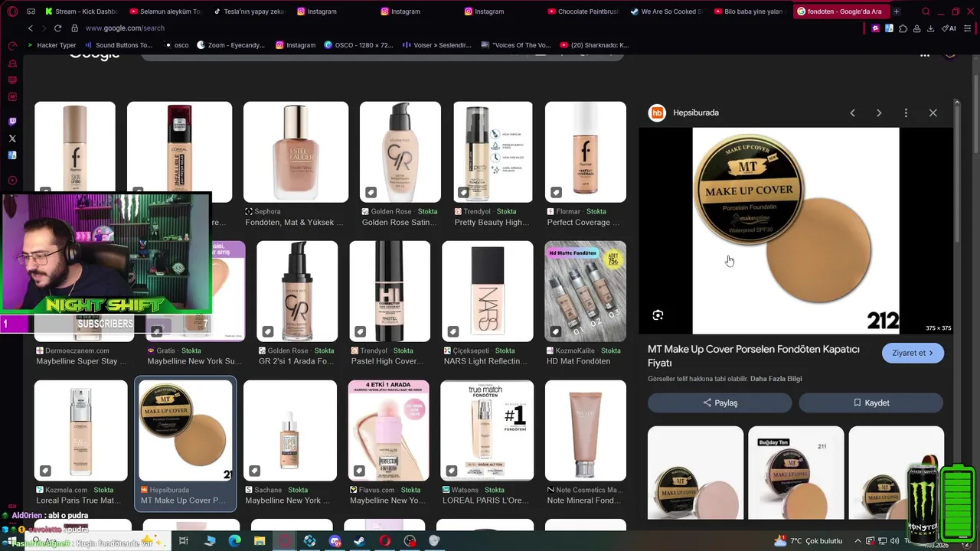Click the Ziyaret et button

[x=913, y=353]
